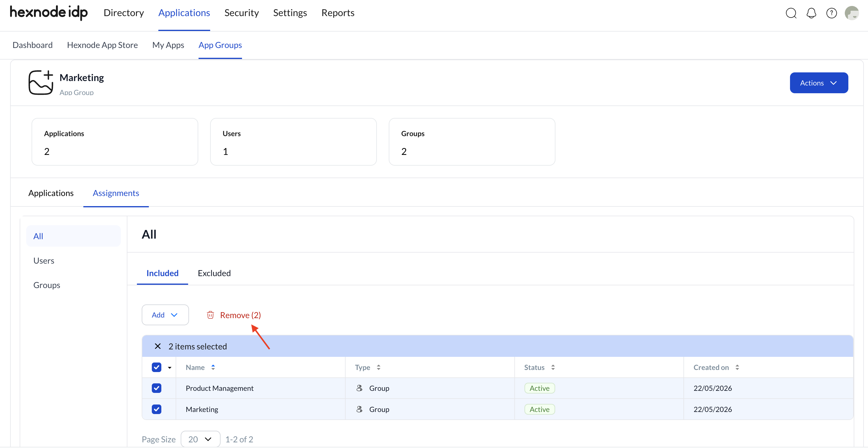Clear selection with the X icon
Viewport: 868px width, 448px height.
[157, 346]
